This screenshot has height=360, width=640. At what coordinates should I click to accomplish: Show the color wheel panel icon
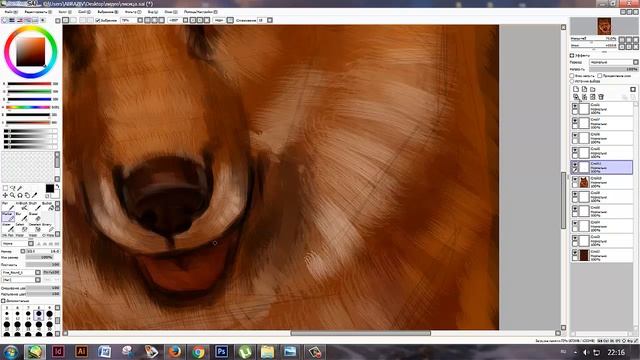point(4,20)
